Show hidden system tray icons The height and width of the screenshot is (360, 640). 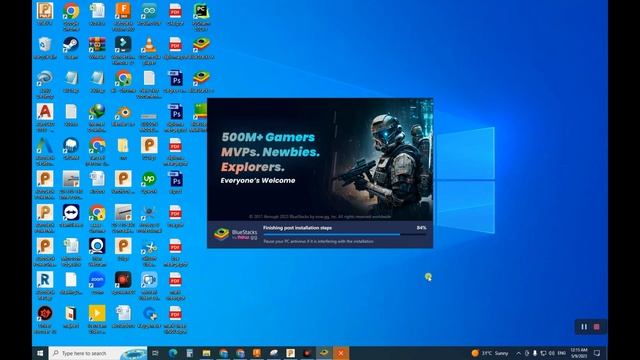tap(518, 353)
